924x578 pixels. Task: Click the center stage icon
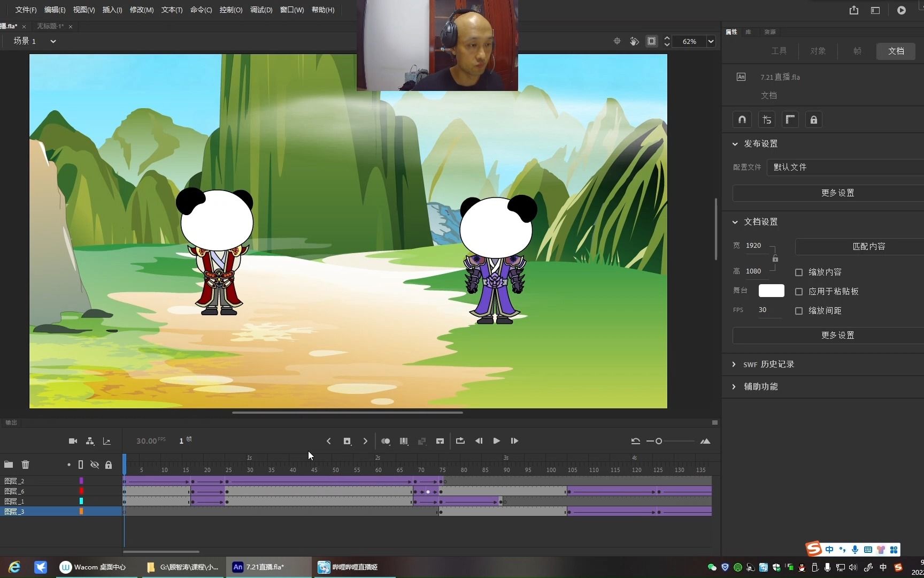pyautogui.click(x=617, y=41)
